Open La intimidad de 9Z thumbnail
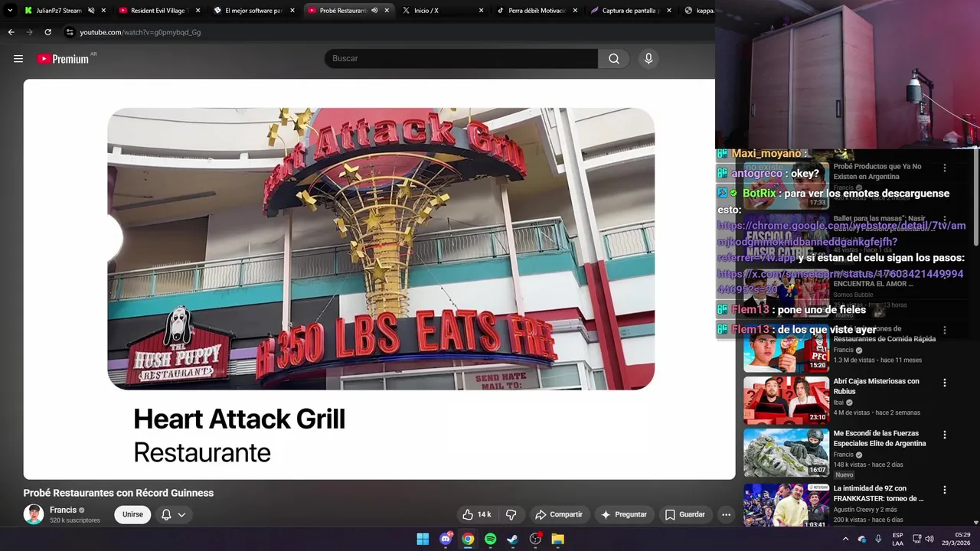This screenshot has width=980, height=551. coord(786,505)
